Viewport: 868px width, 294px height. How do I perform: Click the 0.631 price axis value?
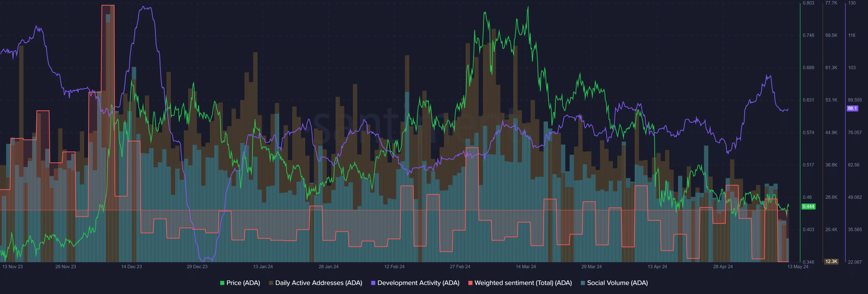pos(808,100)
